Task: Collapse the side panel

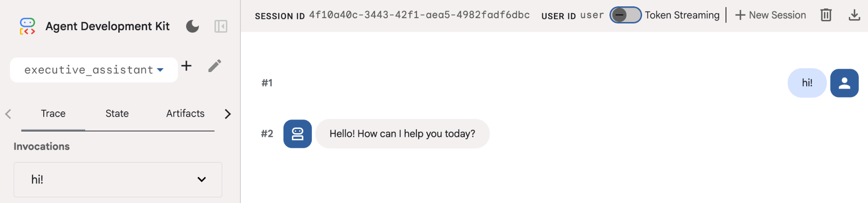Action: click(221, 26)
